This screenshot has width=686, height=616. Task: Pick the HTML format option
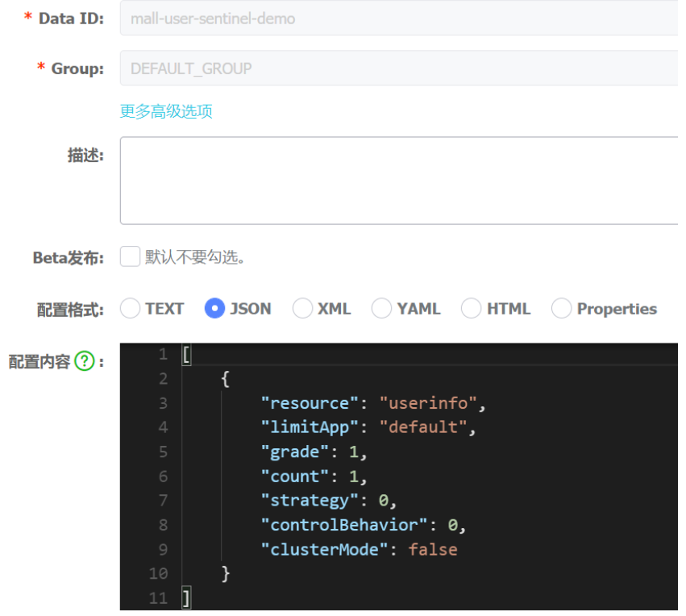[472, 308]
